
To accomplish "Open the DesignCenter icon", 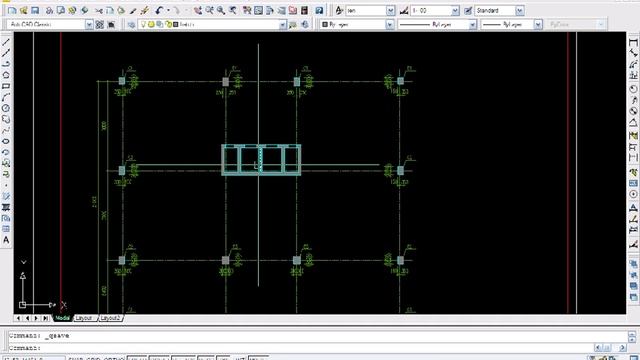I will [x=258, y=11].
